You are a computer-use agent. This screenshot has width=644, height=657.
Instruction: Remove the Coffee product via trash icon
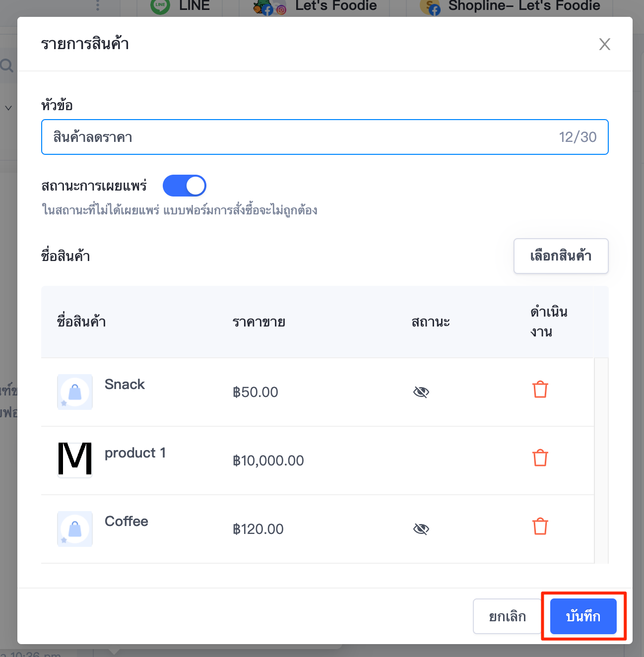point(540,526)
